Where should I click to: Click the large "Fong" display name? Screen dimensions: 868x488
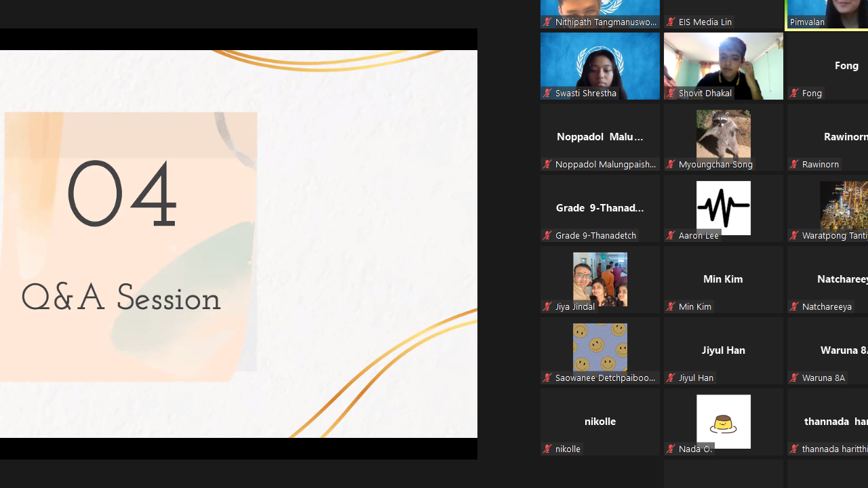pyautogui.click(x=846, y=66)
